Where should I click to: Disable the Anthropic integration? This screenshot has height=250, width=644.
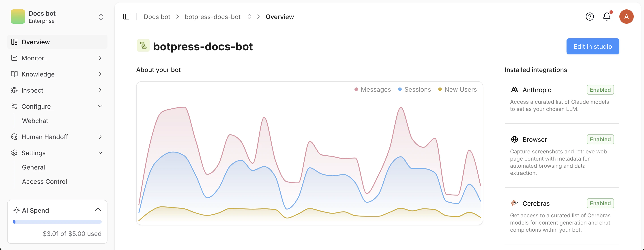(x=600, y=90)
